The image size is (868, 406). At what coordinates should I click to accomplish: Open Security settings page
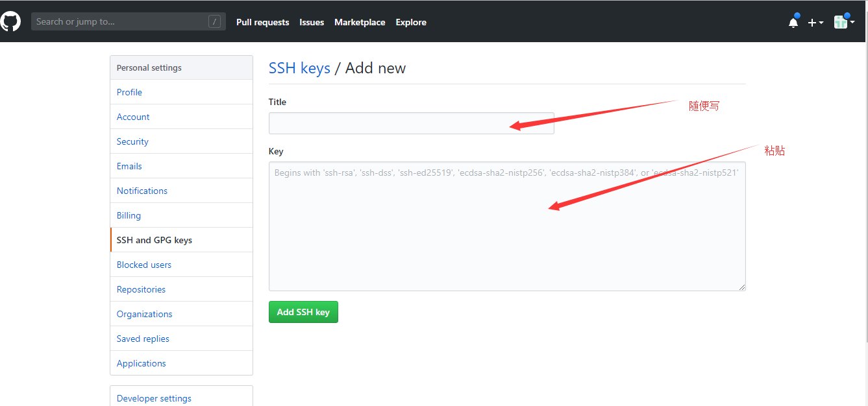pyautogui.click(x=181, y=141)
